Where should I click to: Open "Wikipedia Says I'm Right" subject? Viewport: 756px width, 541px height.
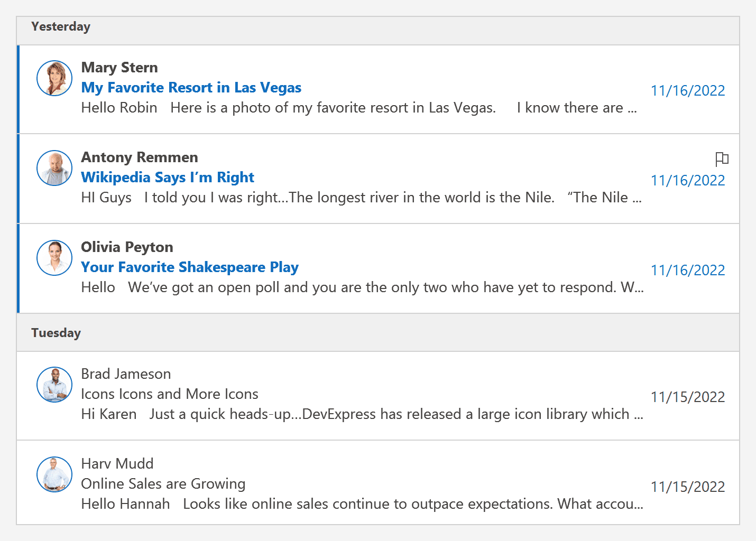pyautogui.click(x=168, y=178)
